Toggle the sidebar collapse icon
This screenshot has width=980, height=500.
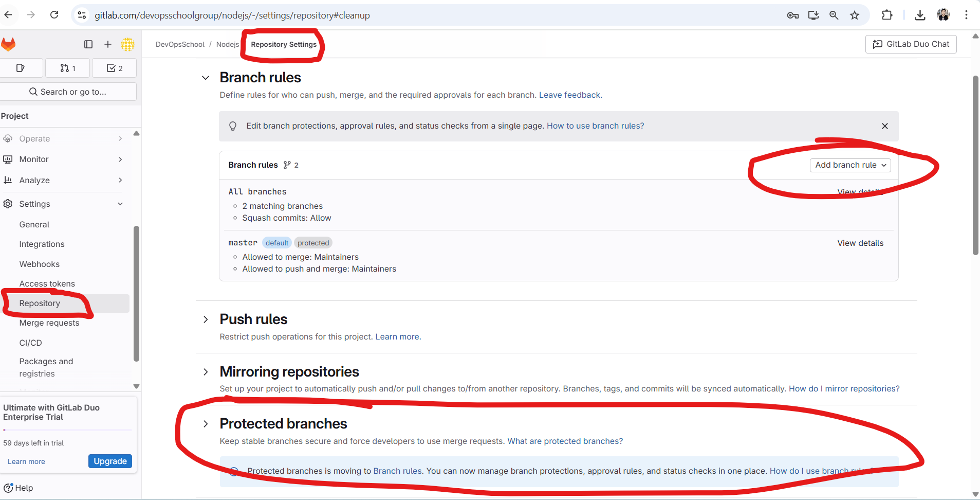click(x=88, y=44)
